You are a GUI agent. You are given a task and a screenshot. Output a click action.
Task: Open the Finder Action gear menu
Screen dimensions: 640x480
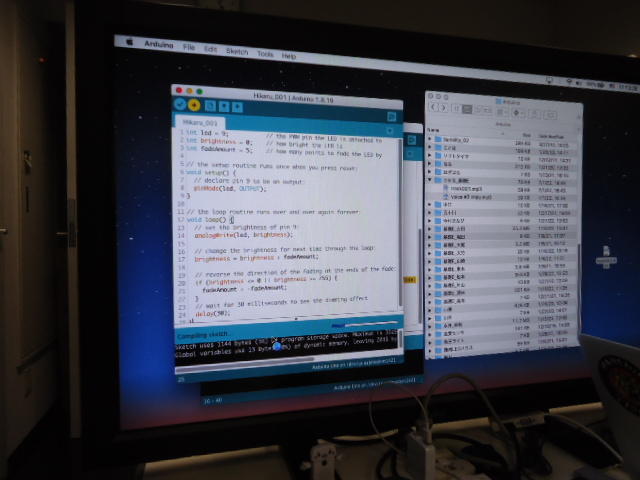(518, 113)
